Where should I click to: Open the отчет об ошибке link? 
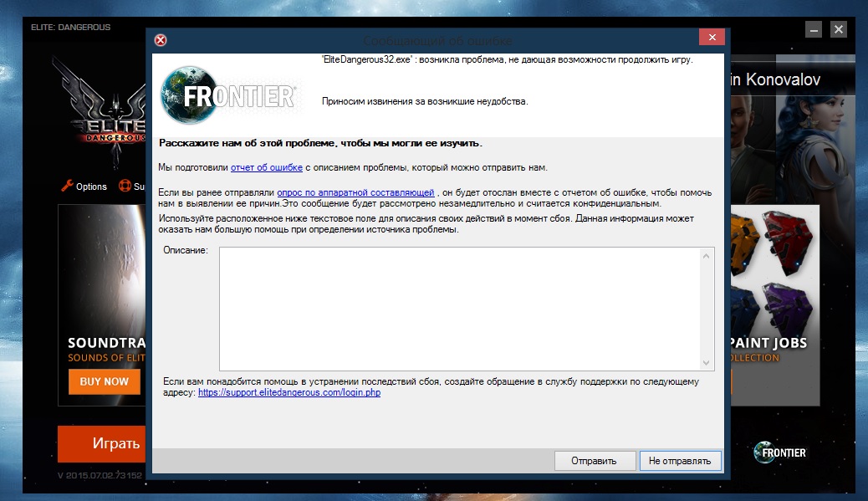[266, 167]
